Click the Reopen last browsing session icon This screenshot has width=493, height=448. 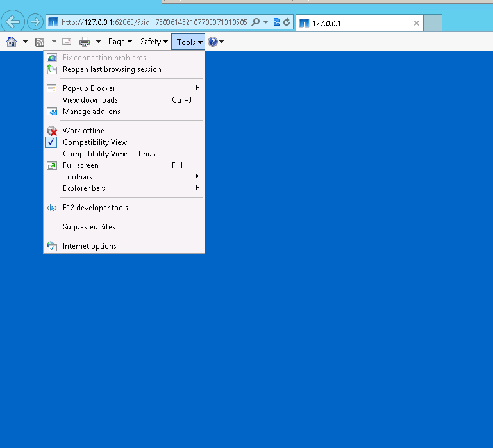coord(52,69)
